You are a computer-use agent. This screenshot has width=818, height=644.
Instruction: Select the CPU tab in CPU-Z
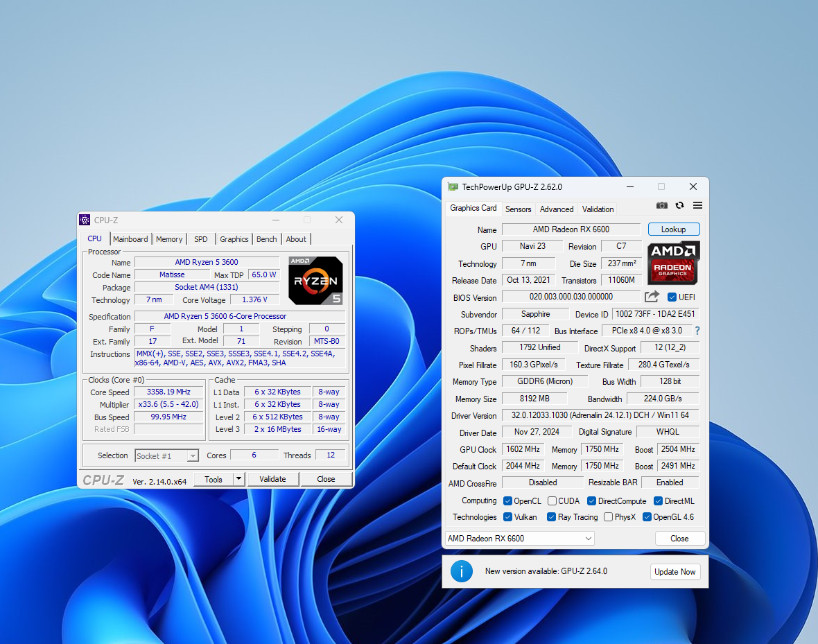click(95, 238)
